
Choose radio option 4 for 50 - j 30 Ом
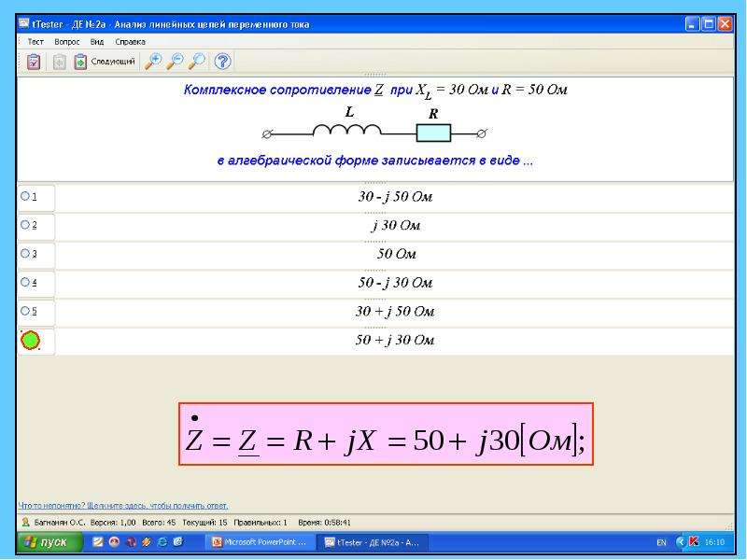click(x=25, y=282)
